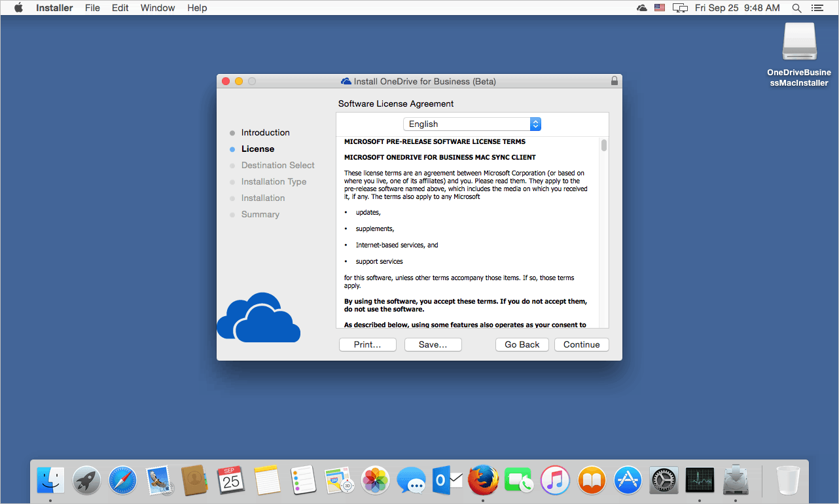Click the Install OneDrive for Business title
Viewport: 839px width, 504px height.
point(425,81)
